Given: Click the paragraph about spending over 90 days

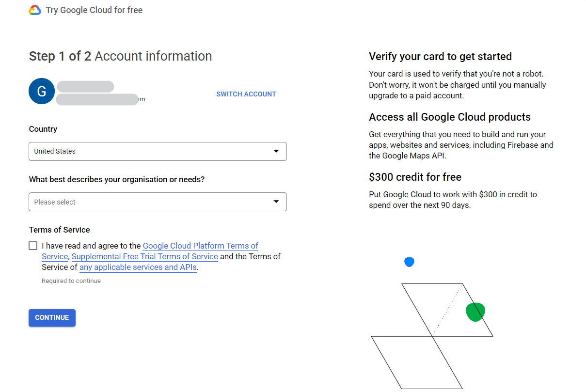Looking at the screenshot, I should [x=453, y=200].
